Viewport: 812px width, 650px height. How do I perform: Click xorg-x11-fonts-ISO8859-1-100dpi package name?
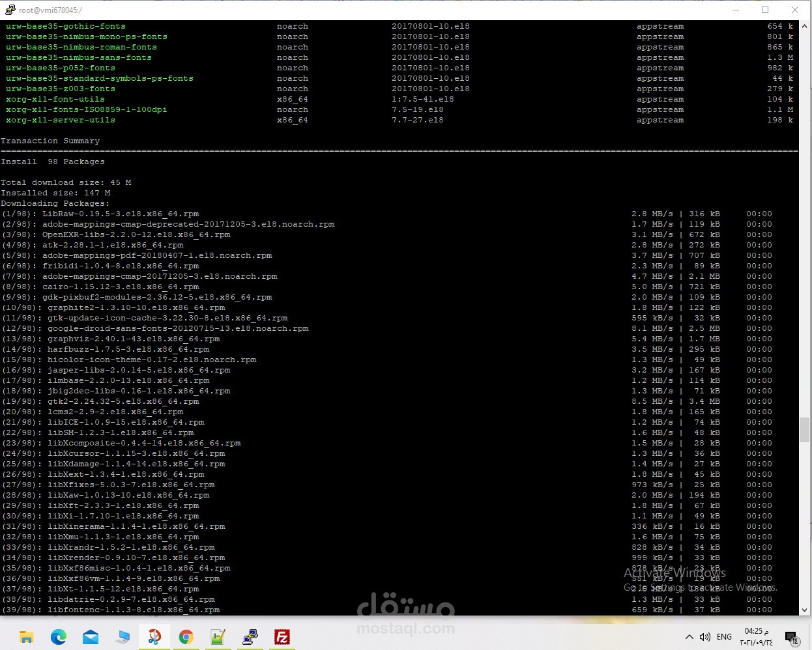click(87, 110)
